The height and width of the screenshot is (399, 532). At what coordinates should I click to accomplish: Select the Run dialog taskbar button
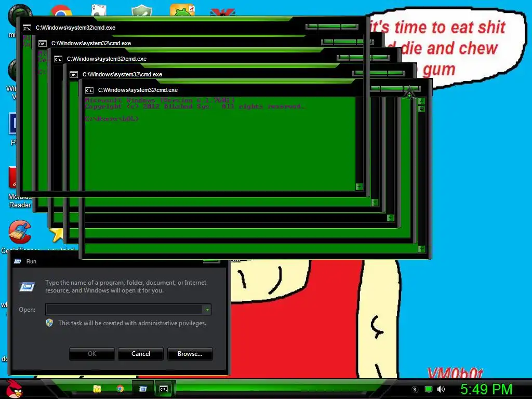(142, 389)
